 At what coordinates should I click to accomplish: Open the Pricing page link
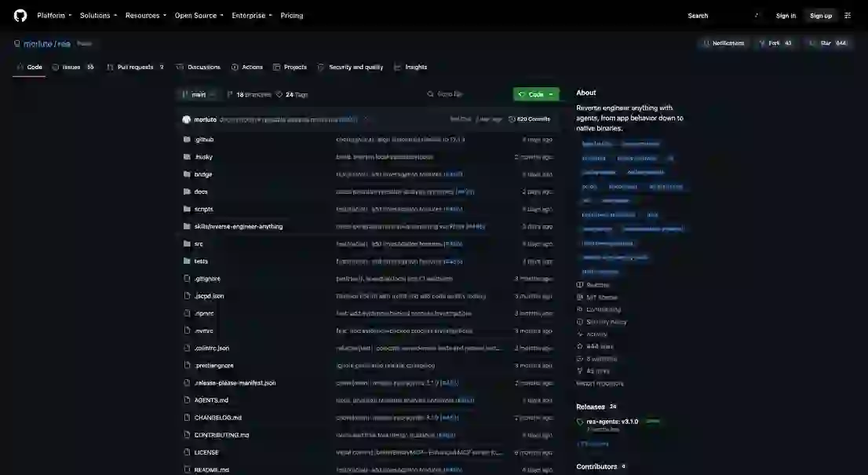click(x=292, y=16)
